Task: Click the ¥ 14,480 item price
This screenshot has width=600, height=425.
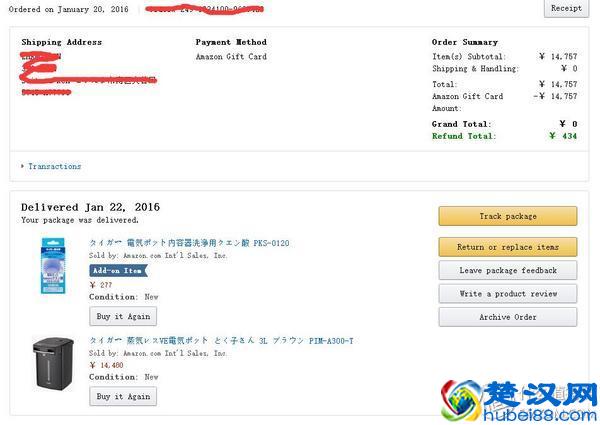Action: click(107, 365)
